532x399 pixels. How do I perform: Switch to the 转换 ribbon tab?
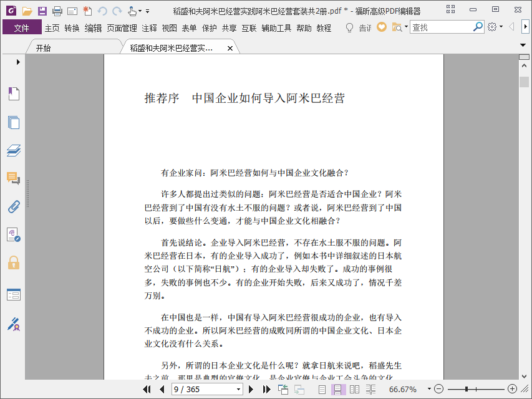72,28
